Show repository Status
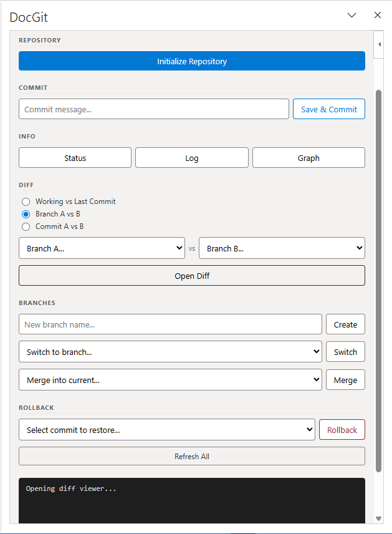The width and height of the screenshot is (392, 534). (x=75, y=158)
